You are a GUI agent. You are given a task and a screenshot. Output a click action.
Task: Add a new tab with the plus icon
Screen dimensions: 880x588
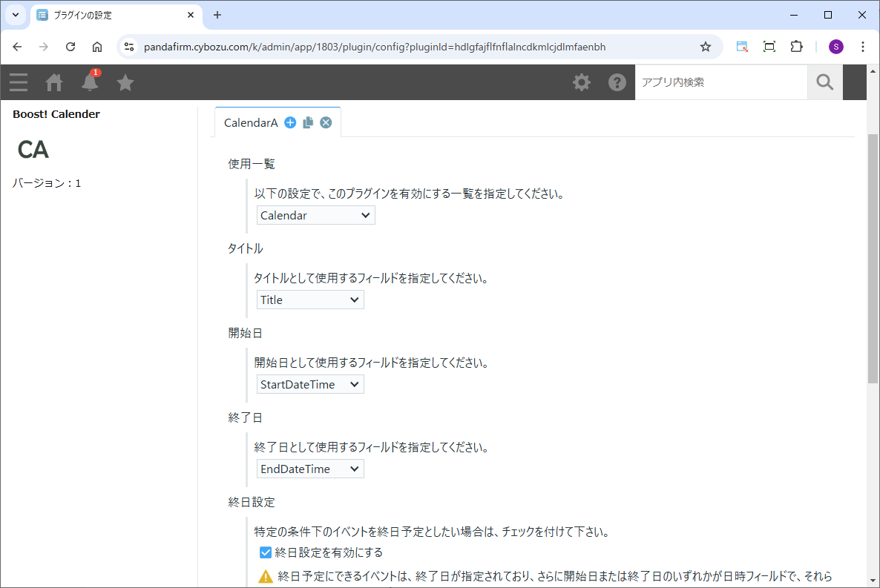pyautogui.click(x=290, y=123)
